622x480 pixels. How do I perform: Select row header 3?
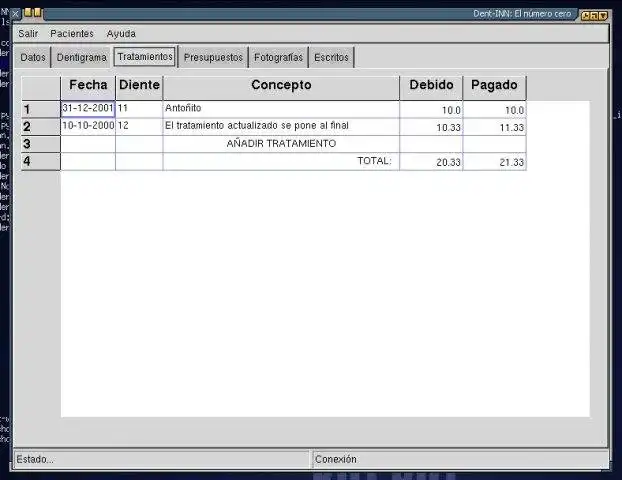[x=40, y=144]
